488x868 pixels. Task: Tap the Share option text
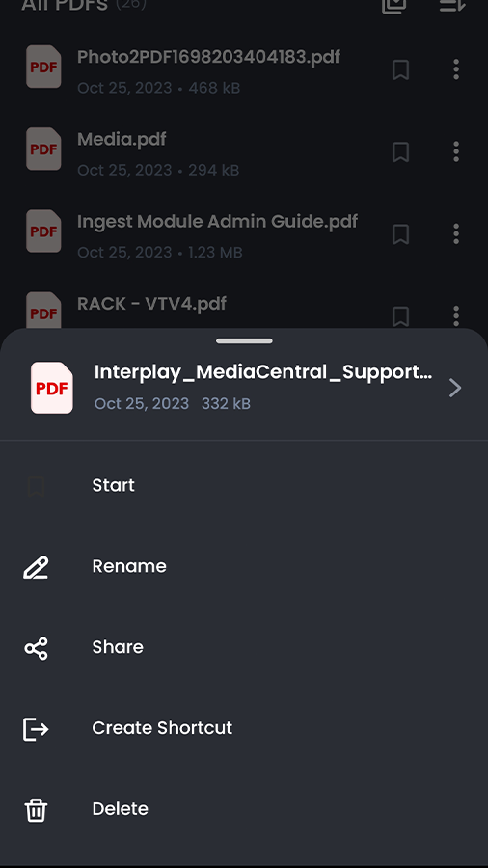pyautogui.click(x=118, y=647)
